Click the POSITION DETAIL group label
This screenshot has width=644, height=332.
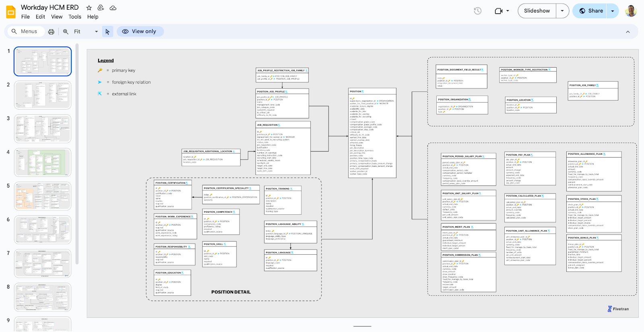231,292
